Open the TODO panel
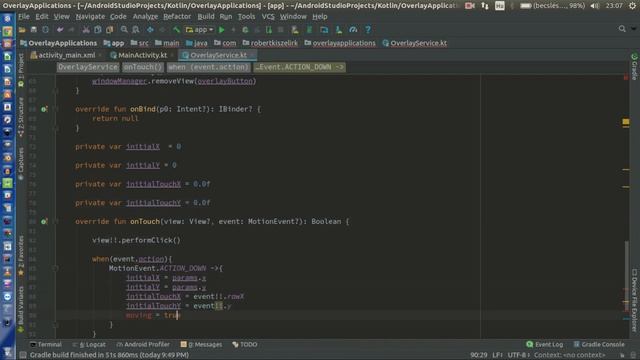 pyautogui.click(x=244, y=344)
